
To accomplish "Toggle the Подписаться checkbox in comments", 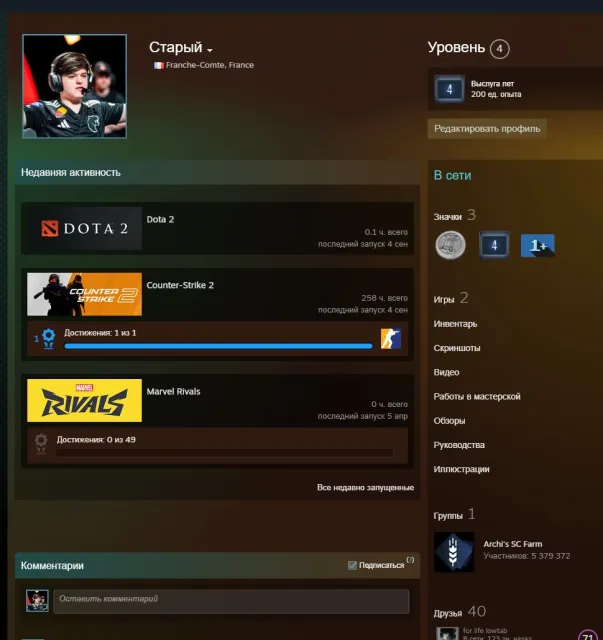I will (352, 565).
